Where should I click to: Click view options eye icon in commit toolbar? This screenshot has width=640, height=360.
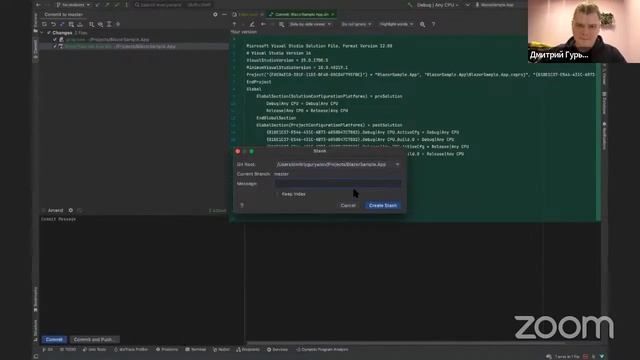tap(100, 24)
